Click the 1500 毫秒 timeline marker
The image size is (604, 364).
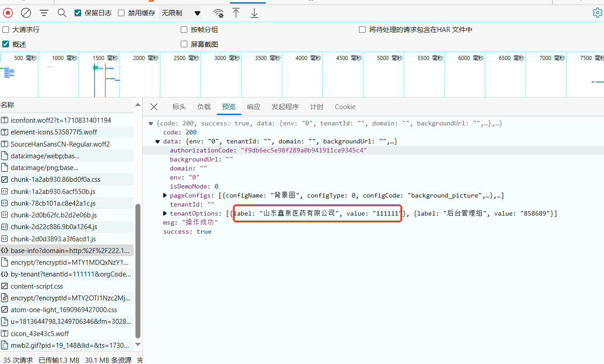point(105,58)
